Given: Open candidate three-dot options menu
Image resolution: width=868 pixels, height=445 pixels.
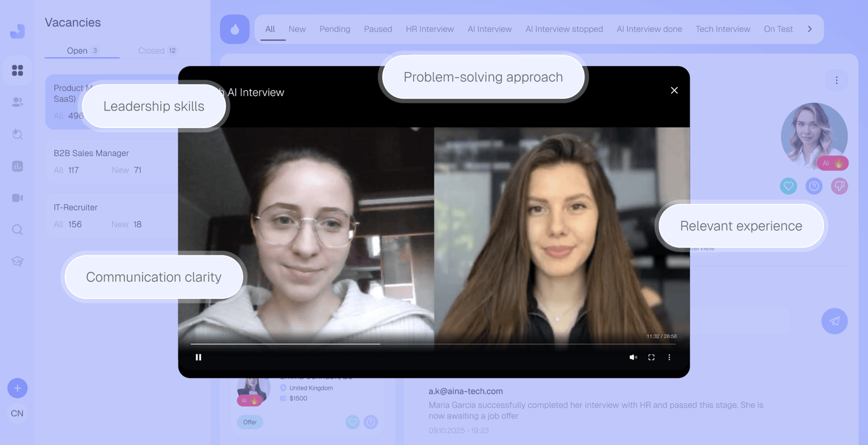Looking at the screenshot, I should [836, 80].
